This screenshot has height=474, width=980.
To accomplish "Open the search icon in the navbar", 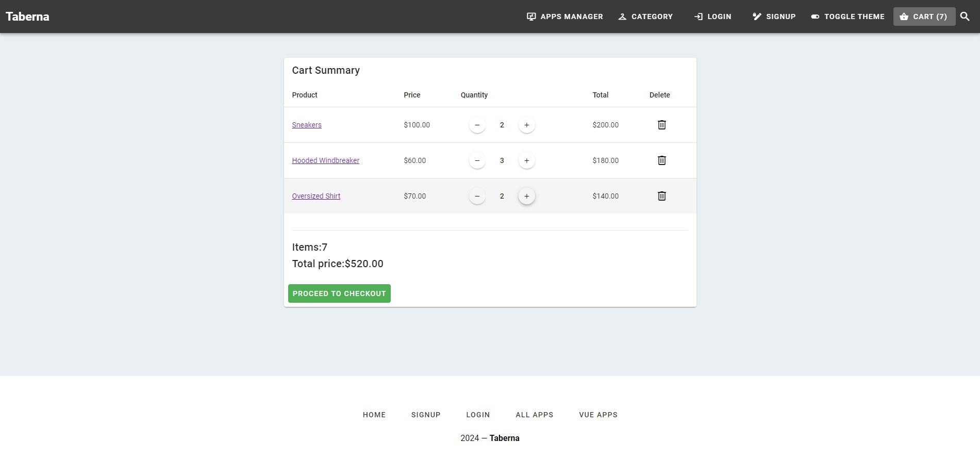I will coord(965,16).
